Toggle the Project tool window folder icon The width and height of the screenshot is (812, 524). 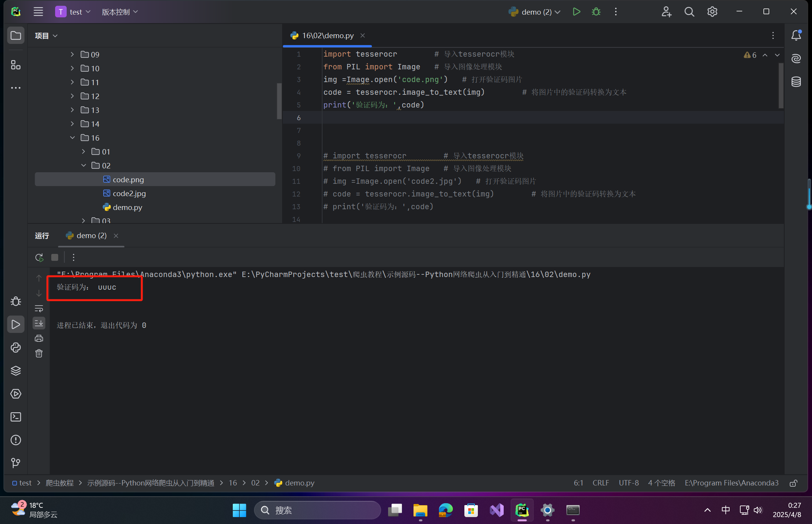point(16,35)
